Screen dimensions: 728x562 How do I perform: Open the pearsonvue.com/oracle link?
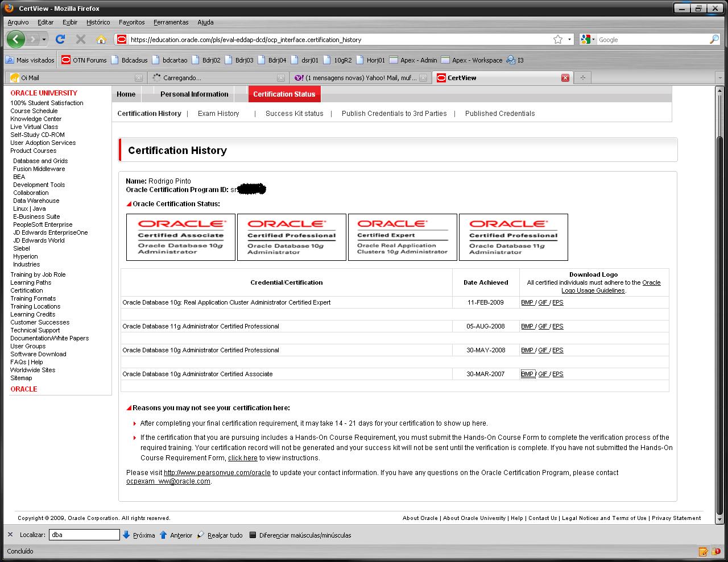(217, 473)
